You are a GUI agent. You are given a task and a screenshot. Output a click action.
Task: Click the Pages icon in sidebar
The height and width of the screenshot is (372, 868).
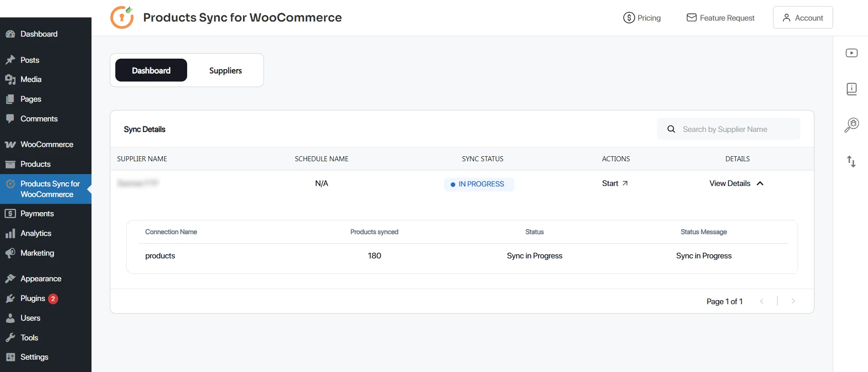pyautogui.click(x=10, y=99)
